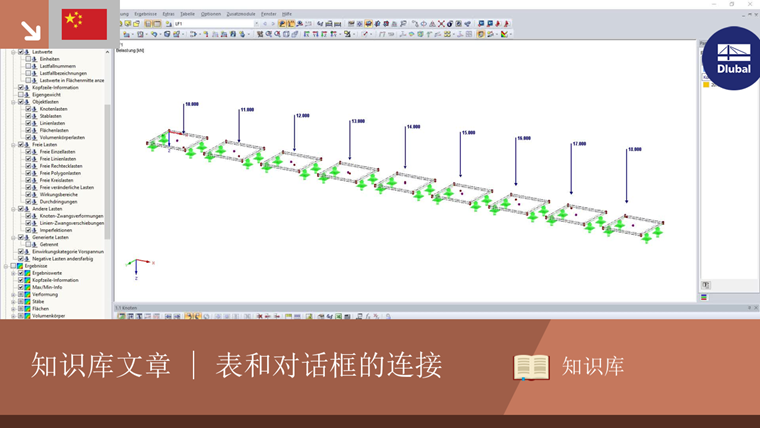Expand the Stäbe tree node

pyautogui.click(x=14, y=301)
